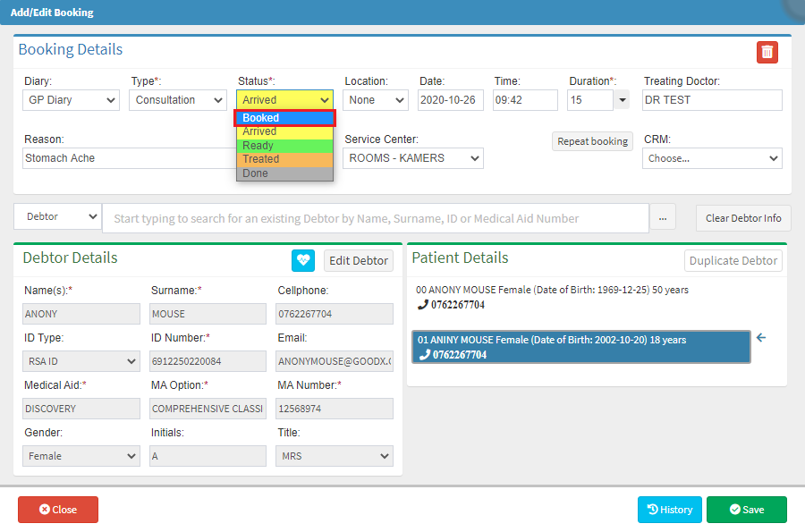
Task: Pick the orange Treated status option
Action: tap(284, 159)
